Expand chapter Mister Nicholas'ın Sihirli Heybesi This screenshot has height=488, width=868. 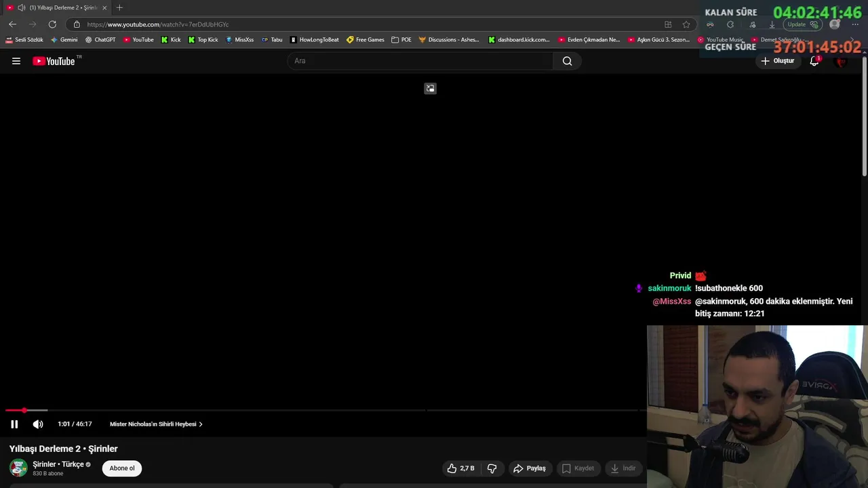(156, 424)
